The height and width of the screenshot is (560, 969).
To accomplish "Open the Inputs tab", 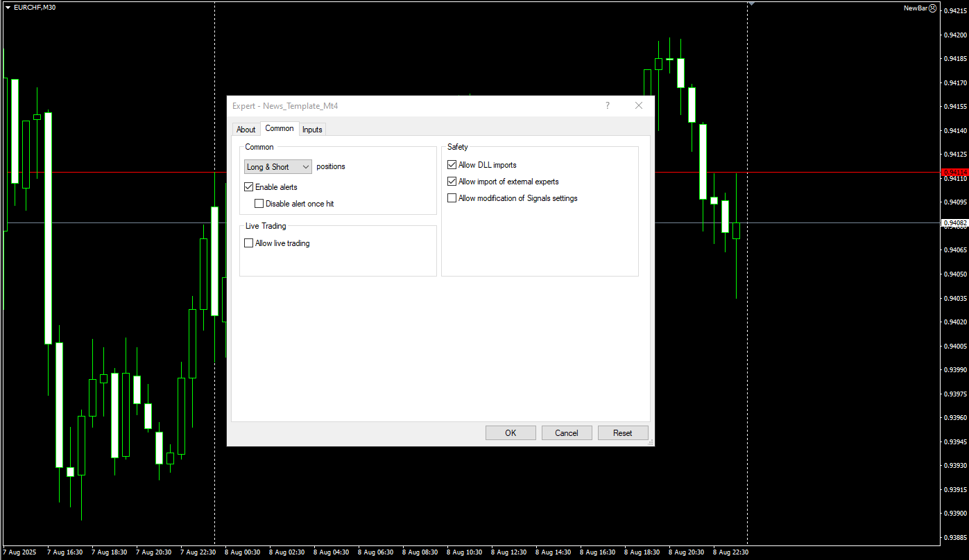I will click(312, 130).
